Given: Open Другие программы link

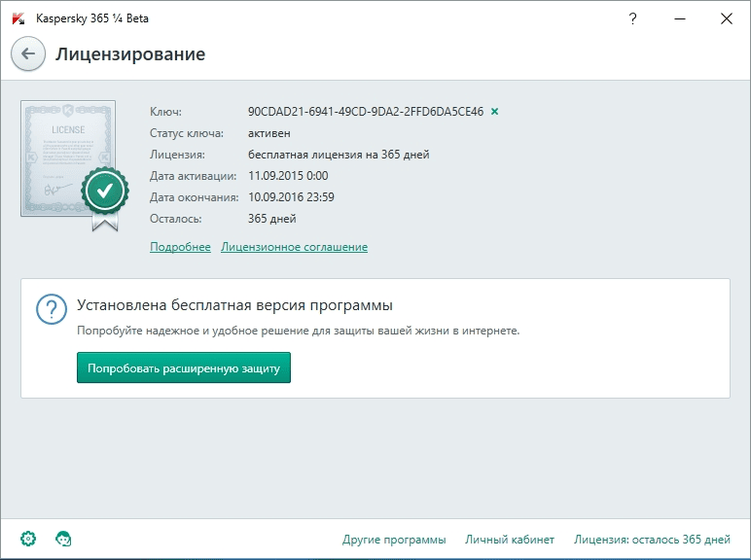Looking at the screenshot, I should 394,540.
